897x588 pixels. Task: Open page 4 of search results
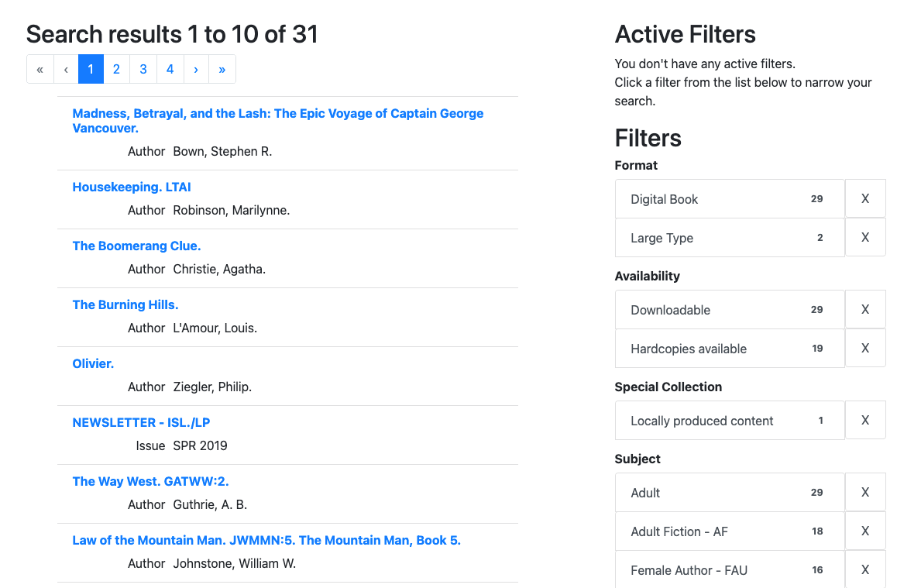coord(170,70)
